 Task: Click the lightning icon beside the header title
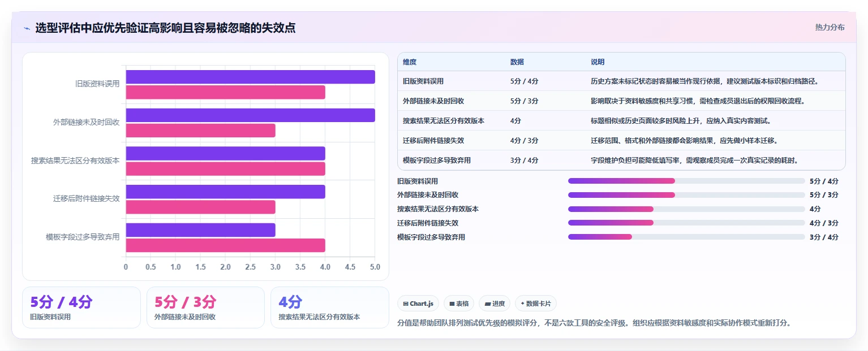pyautogui.click(x=27, y=28)
